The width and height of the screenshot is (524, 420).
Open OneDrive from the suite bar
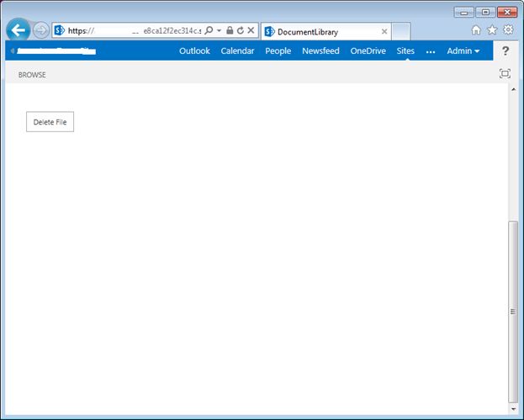pos(368,51)
